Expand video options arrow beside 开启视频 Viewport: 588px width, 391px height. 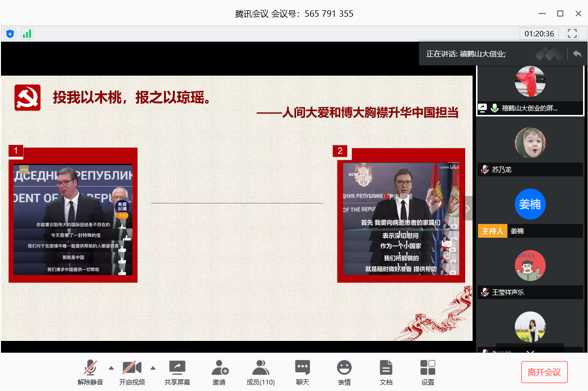pos(153,368)
